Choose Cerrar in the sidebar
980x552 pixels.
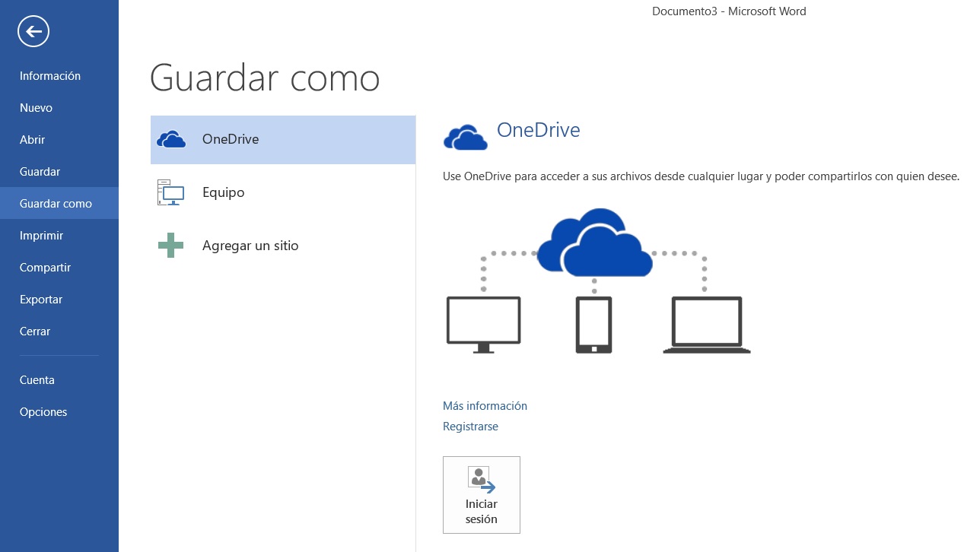click(x=59, y=332)
